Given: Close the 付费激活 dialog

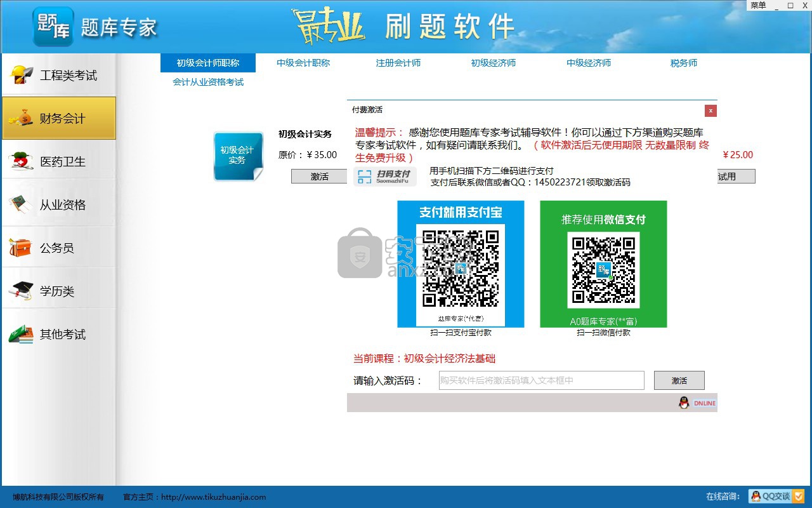Looking at the screenshot, I should 710,110.
